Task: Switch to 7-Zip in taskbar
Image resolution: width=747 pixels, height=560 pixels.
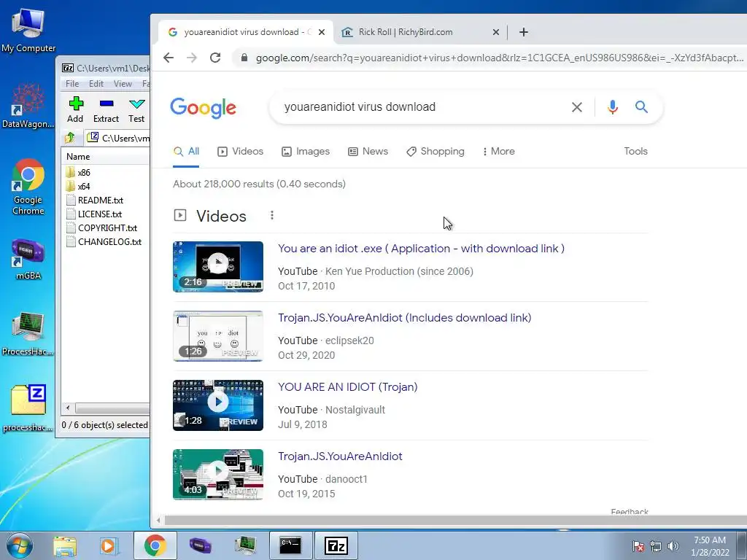Action: 336,545
